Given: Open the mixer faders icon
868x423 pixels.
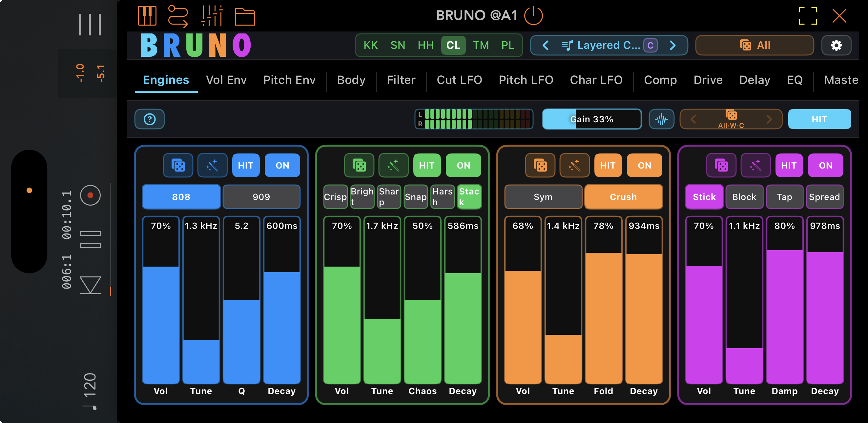Looking at the screenshot, I should [x=212, y=16].
